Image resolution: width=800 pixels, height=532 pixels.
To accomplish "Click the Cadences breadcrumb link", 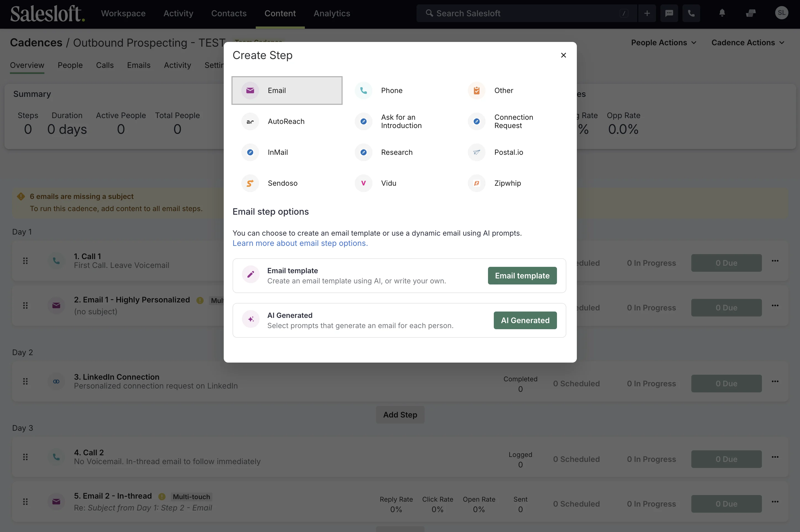I will 36,42.
